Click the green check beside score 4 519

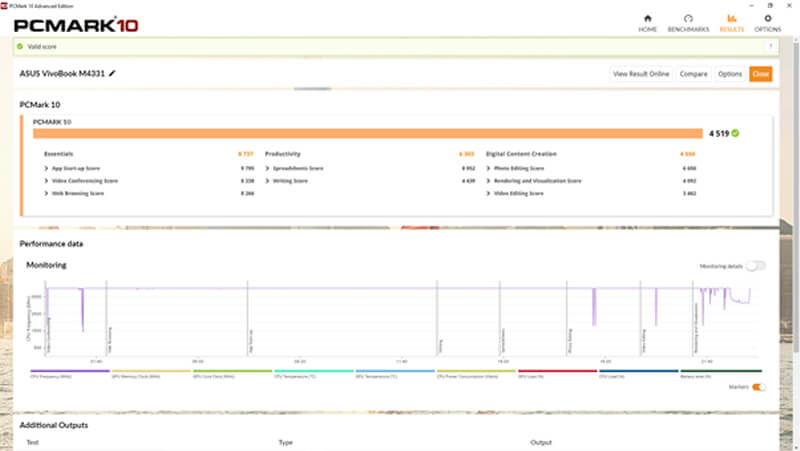pyautogui.click(x=735, y=133)
